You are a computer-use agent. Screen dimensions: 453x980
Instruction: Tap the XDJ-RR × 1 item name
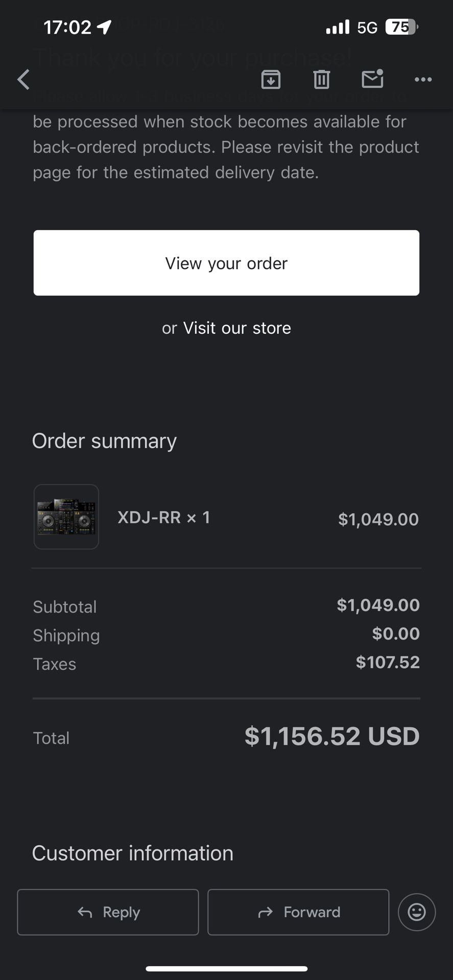[x=163, y=518]
